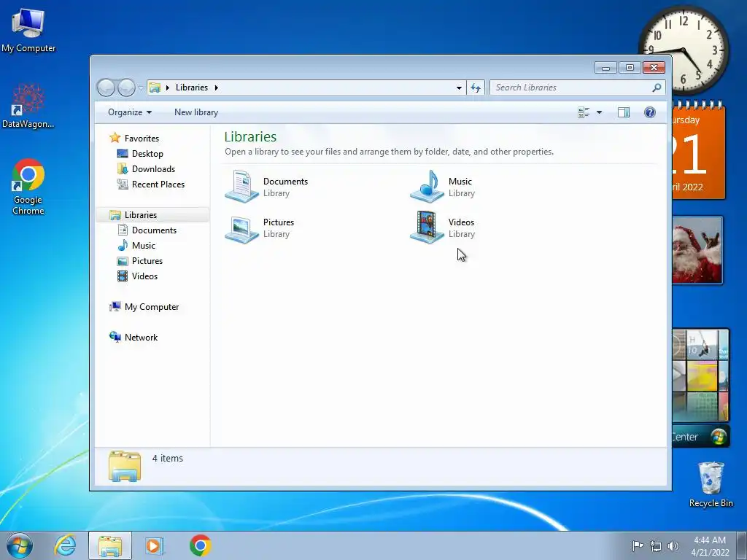This screenshot has width=747, height=560.
Task: Click the search magnifier icon
Action: 657,87
